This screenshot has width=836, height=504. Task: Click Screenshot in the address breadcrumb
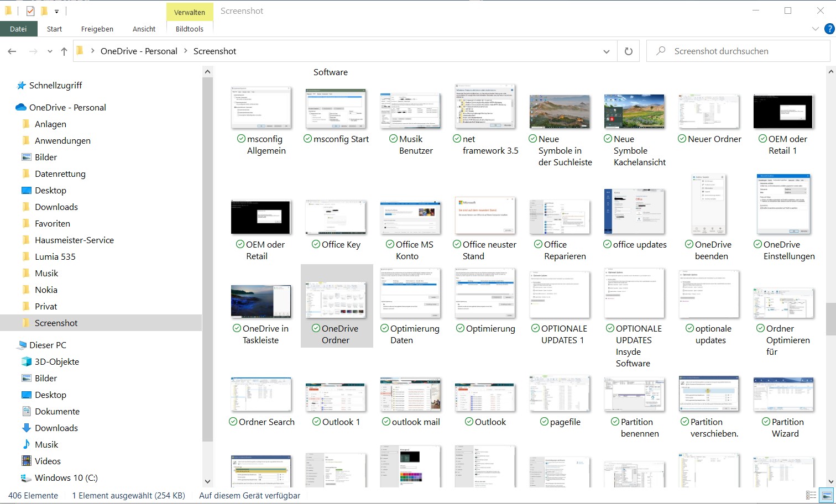coord(215,51)
